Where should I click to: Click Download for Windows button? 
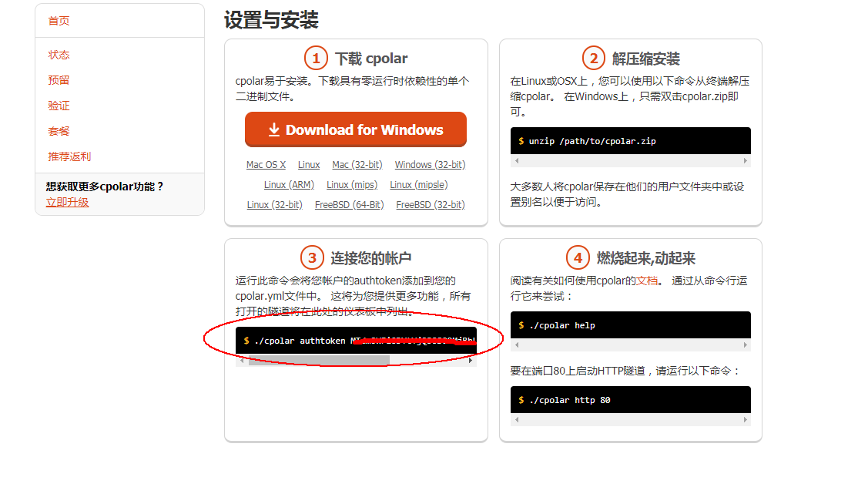click(355, 129)
